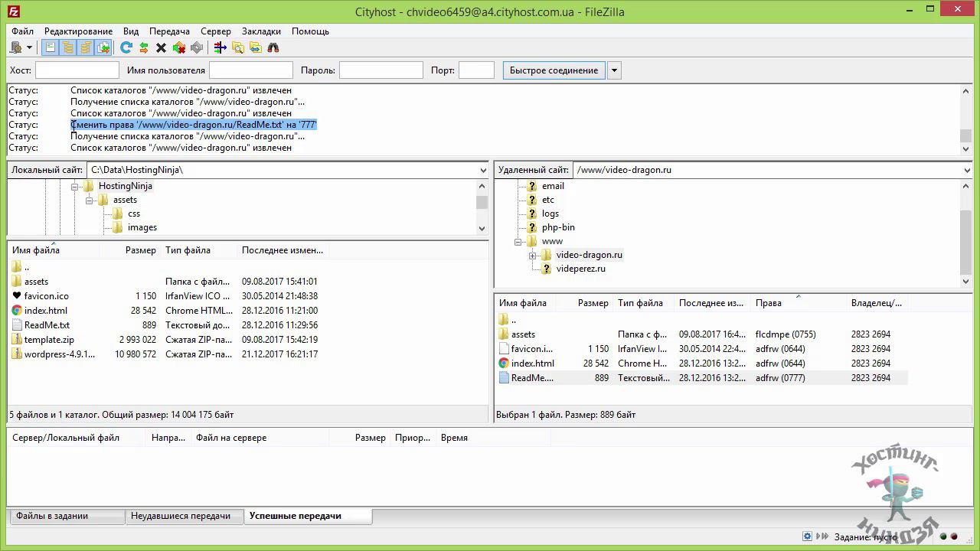Open the Локальный сайт path dropdown
The height and width of the screenshot is (551, 980).
point(483,170)
